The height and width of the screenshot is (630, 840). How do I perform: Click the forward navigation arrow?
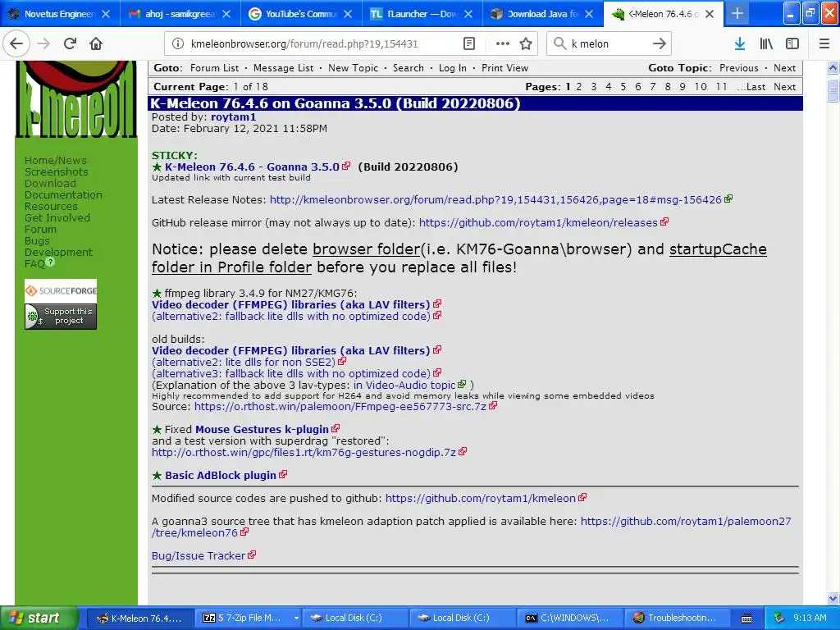point(43,43)
